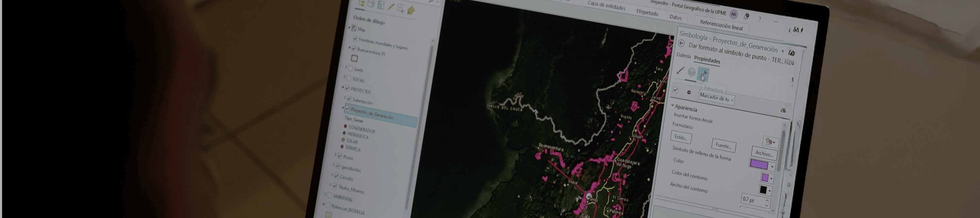Click the Symbol brush icon in Propiedades
Image resolution: width=980 pixels, height=218 pixels.
pyautogui.click(x=680, y=71)
